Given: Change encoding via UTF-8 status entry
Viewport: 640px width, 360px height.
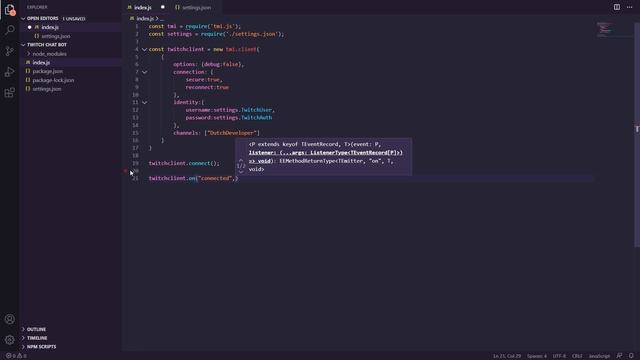Looking at the screenshot, I should 559,356.
